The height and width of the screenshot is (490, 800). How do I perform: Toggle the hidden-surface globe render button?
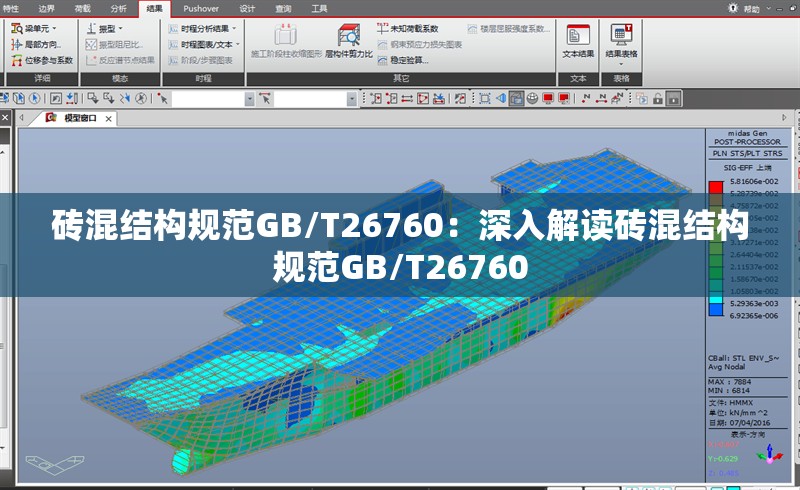coord(532,98)
